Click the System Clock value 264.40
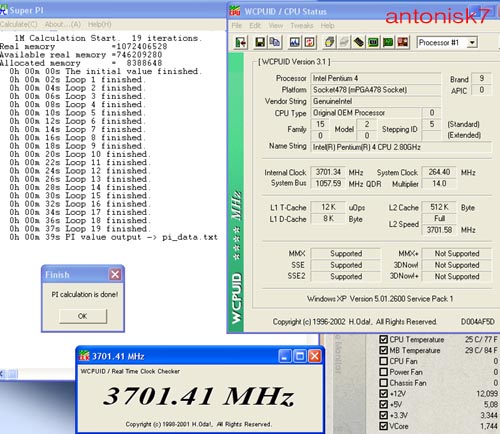This screenshot has width=500, height=434. pos(439,172)
